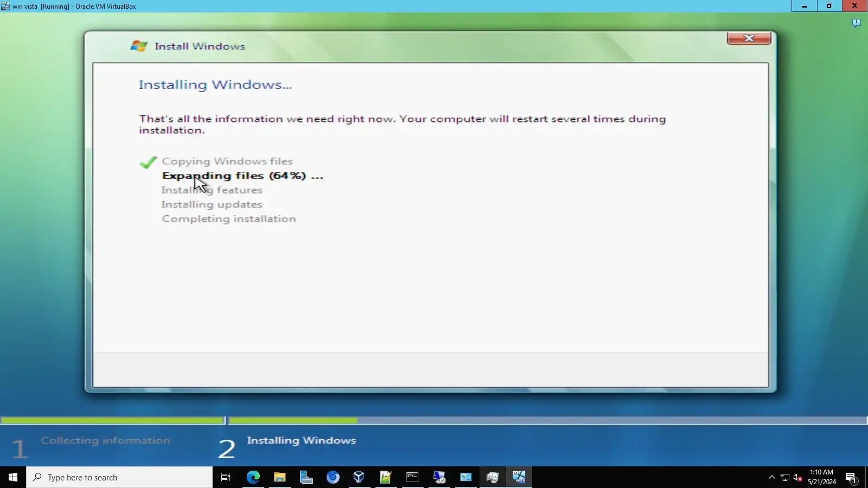Screen dimensions: 868x488
Task: Click the 'Installing updates' step text
Action: (212, 204)
